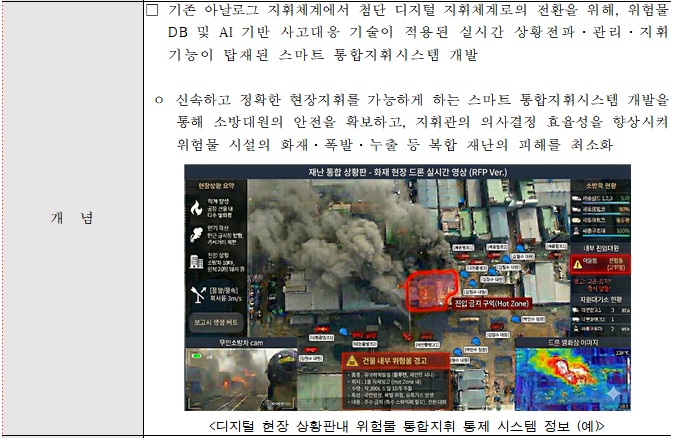
Task: Click the person icon in last 지원대기소 현황 row
Action: (x=576, y=329)
